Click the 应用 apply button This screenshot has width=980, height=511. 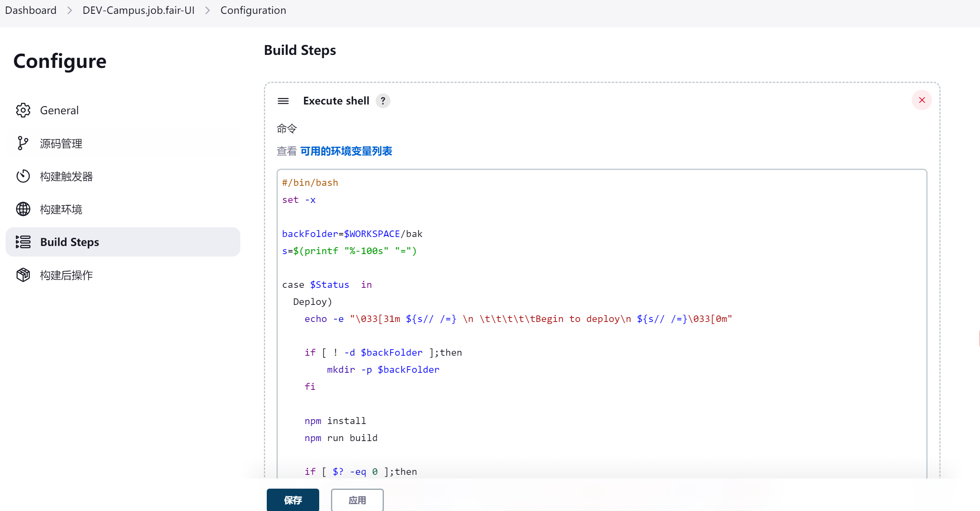point(357,500)
